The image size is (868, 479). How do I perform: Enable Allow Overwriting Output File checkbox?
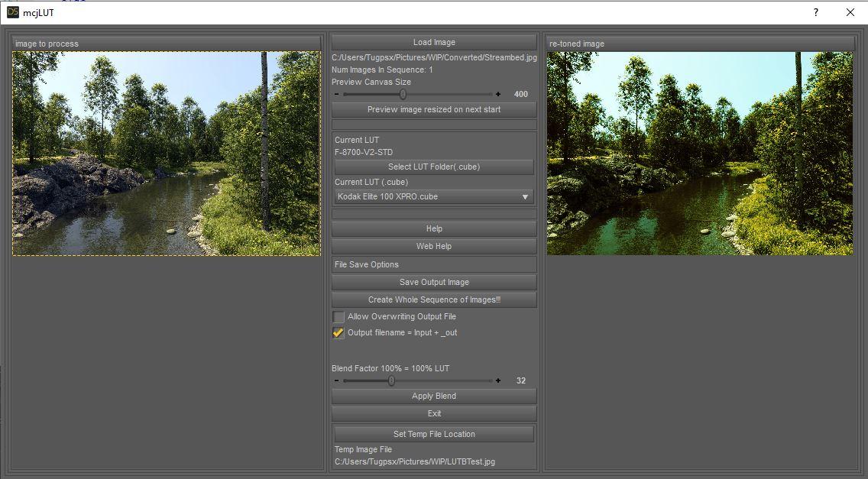338,317
